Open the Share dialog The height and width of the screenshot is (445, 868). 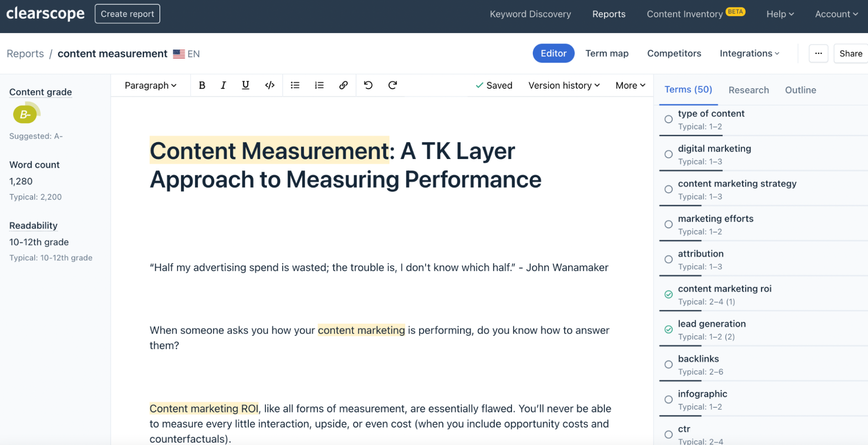tap(850, 53)
